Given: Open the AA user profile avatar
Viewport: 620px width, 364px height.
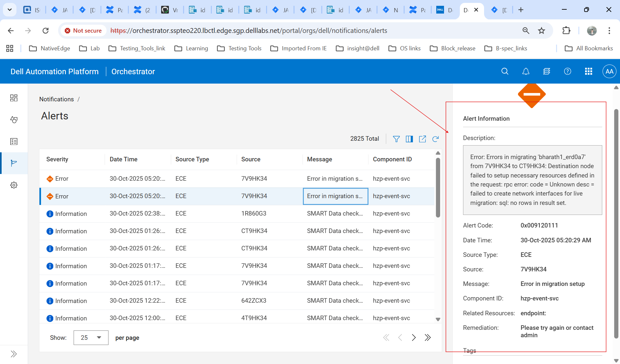Looking at the screenshot, I should coord(609,71).
